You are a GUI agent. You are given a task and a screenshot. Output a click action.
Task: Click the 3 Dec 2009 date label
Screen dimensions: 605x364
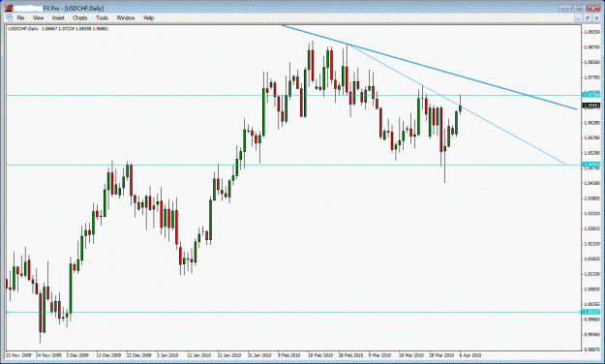coord(77,355)
